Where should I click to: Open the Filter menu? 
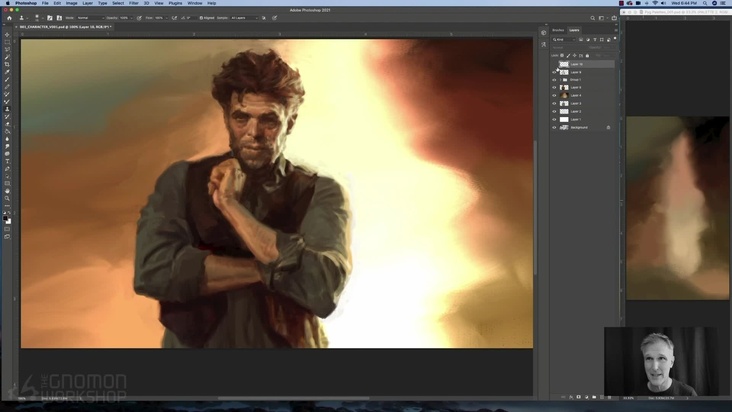(x=134, y=3)
